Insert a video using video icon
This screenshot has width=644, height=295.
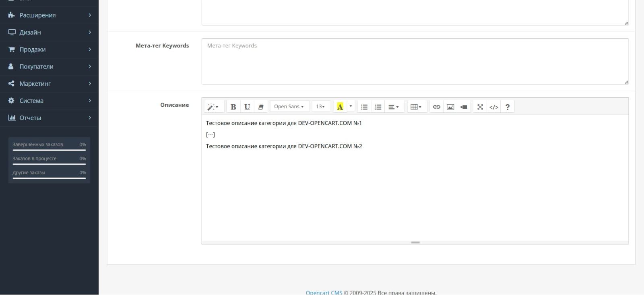(x=464, y=107)
